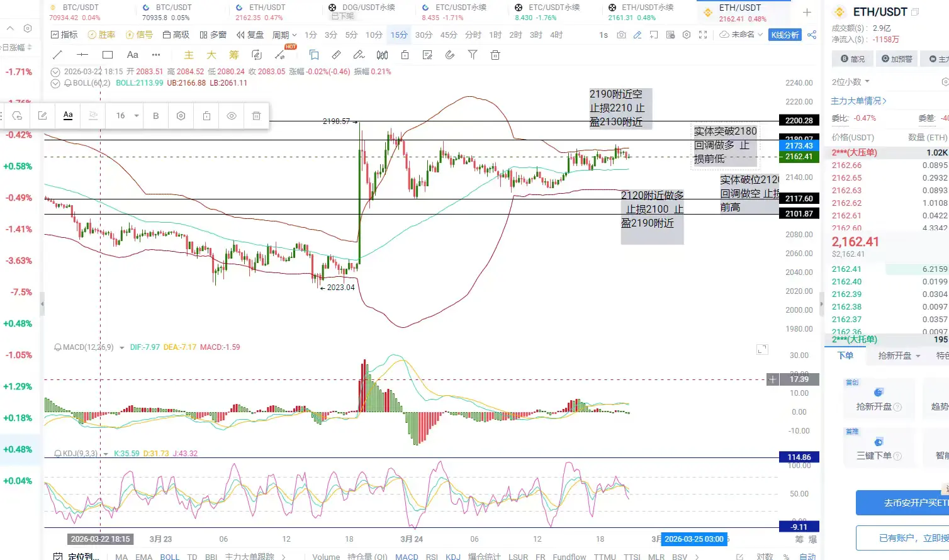Click the K线分析 button

(x=785, y=35)
